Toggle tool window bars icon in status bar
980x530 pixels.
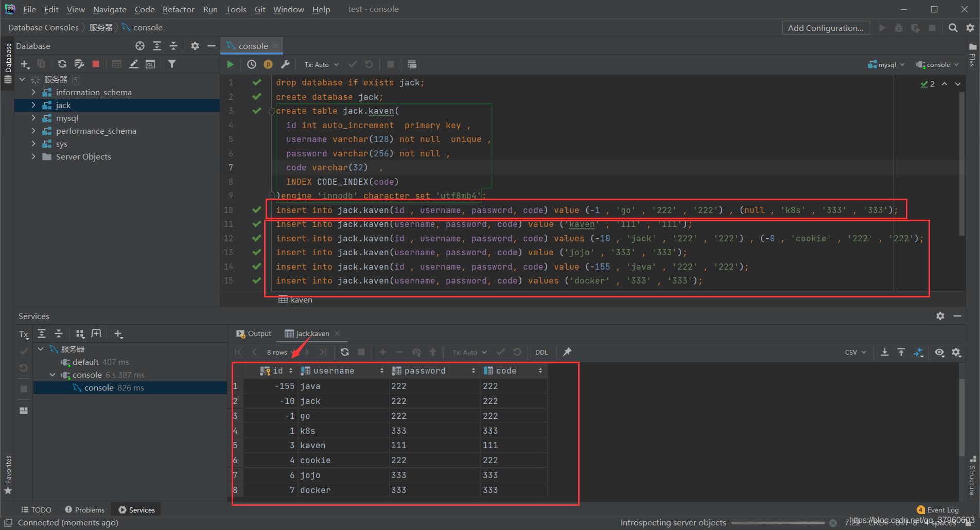(x=8, y=523)
